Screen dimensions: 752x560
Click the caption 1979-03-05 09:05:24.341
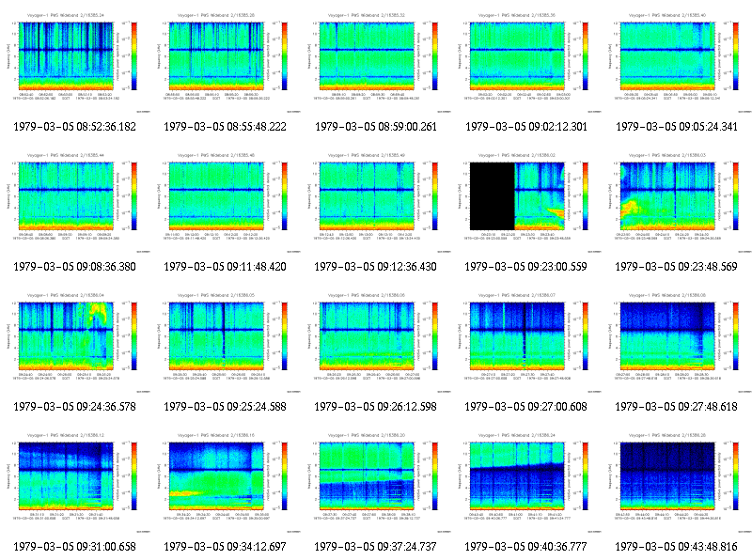(677, 127)
